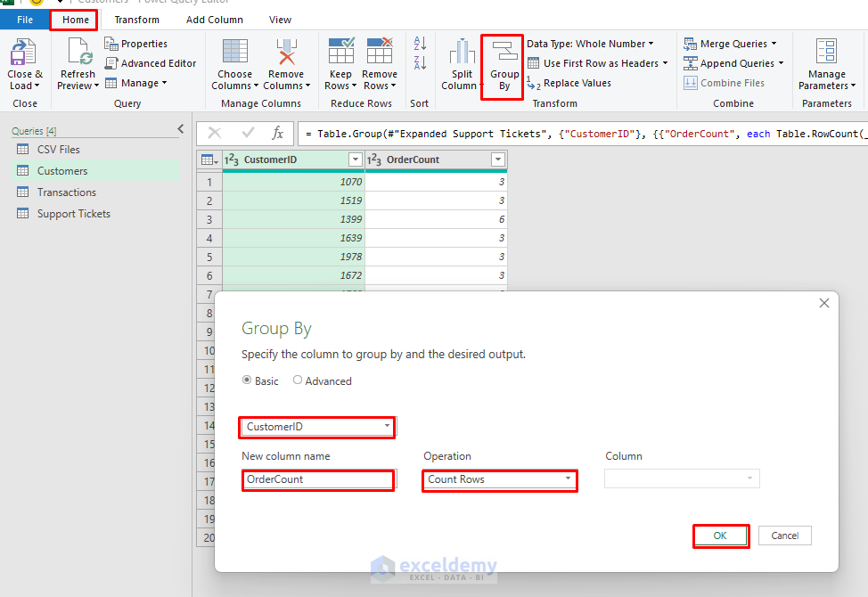Select the Basic radio option
Screen dimensions: 868x597
(247, 380)
